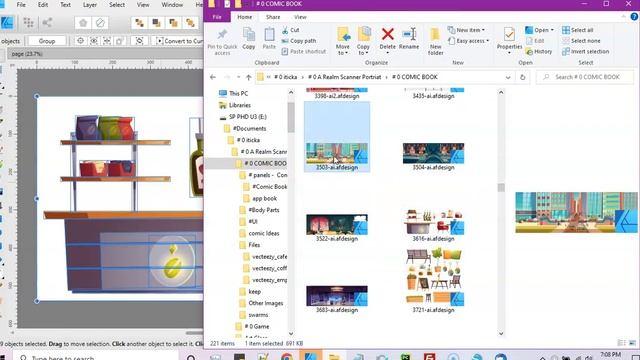Screen dimensions: 640x360
Task: Open the New item dropdown
Action: click(x=466, y=30)
